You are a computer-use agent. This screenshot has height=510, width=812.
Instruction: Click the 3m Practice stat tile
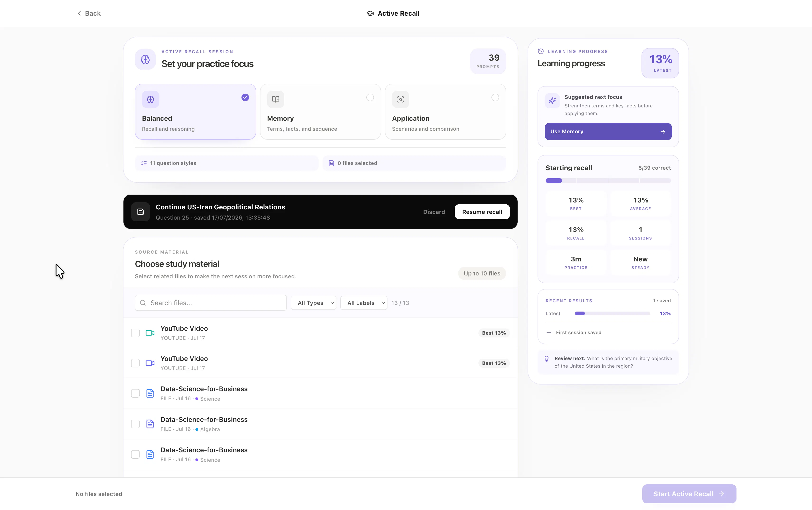(576, 262)
